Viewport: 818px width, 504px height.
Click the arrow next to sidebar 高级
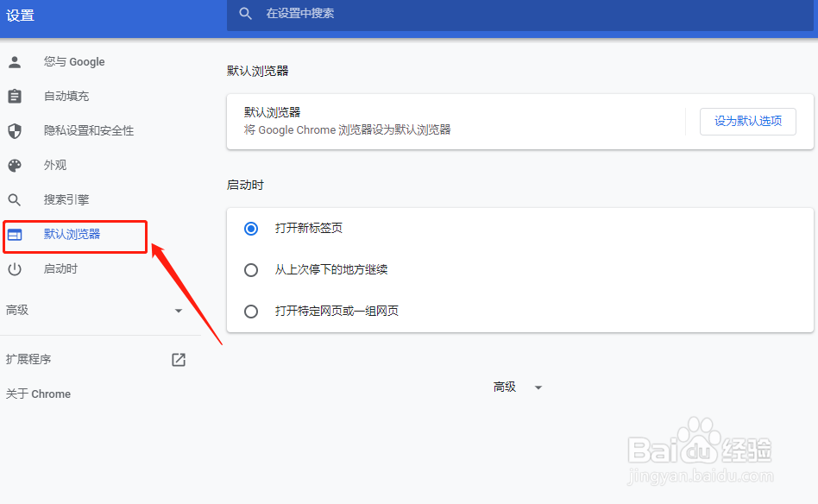(179, 311)
